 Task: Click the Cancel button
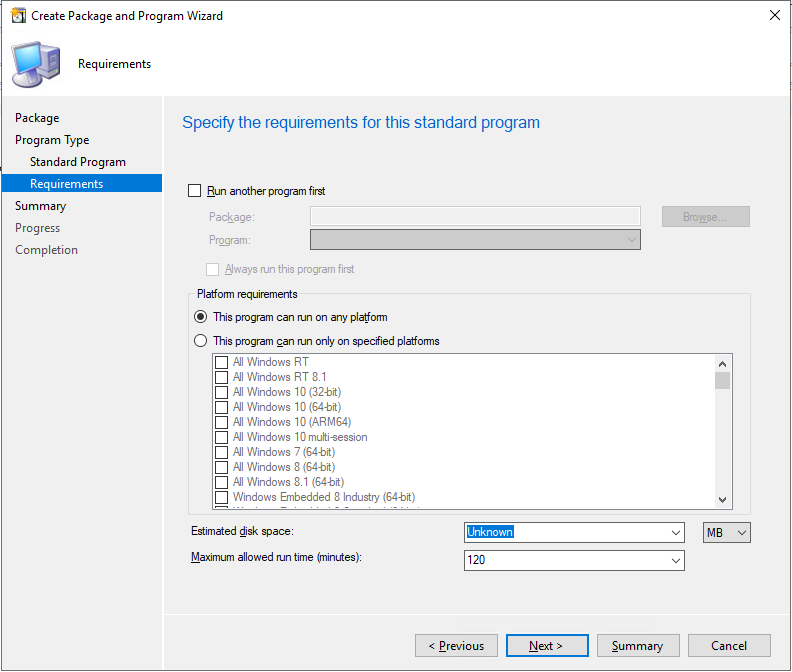[x=729, y=646]
